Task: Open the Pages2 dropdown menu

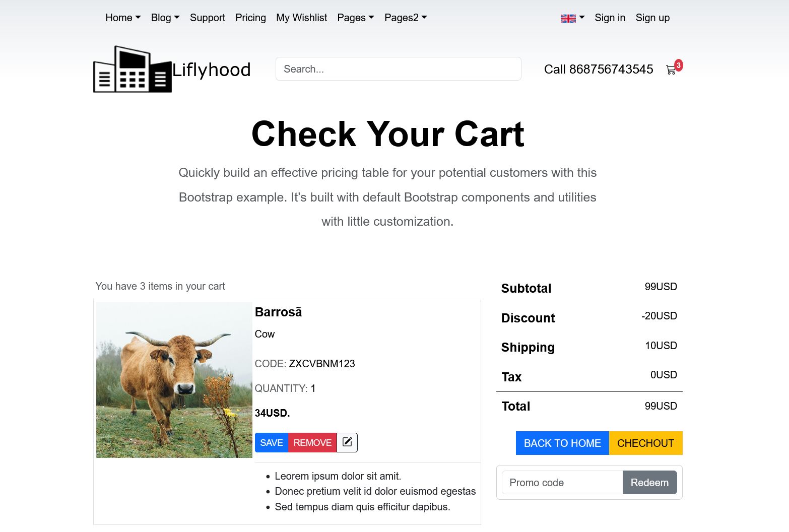Action: (406, 18)
